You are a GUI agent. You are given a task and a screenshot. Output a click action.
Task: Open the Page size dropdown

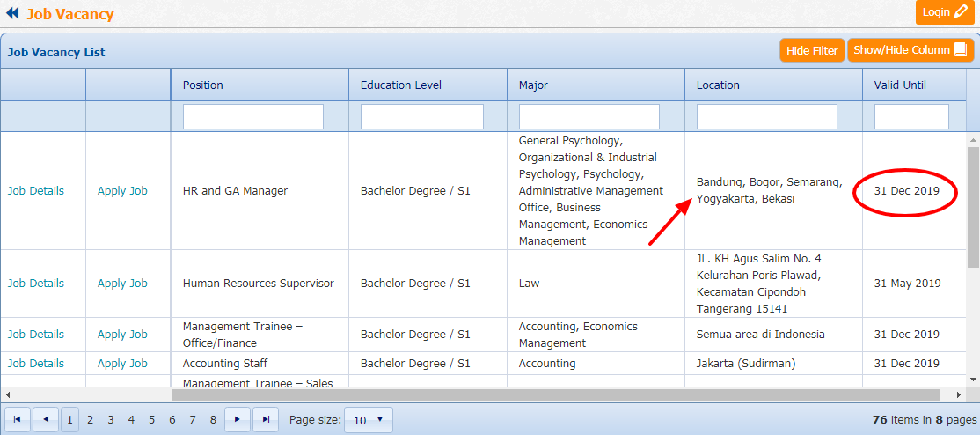click(368, 420)
